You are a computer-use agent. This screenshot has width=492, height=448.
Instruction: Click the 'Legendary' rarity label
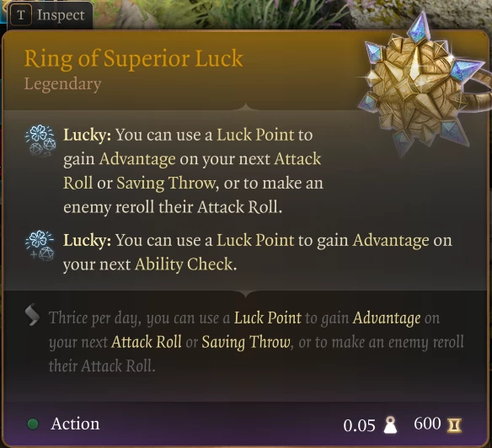pos(62,84)
